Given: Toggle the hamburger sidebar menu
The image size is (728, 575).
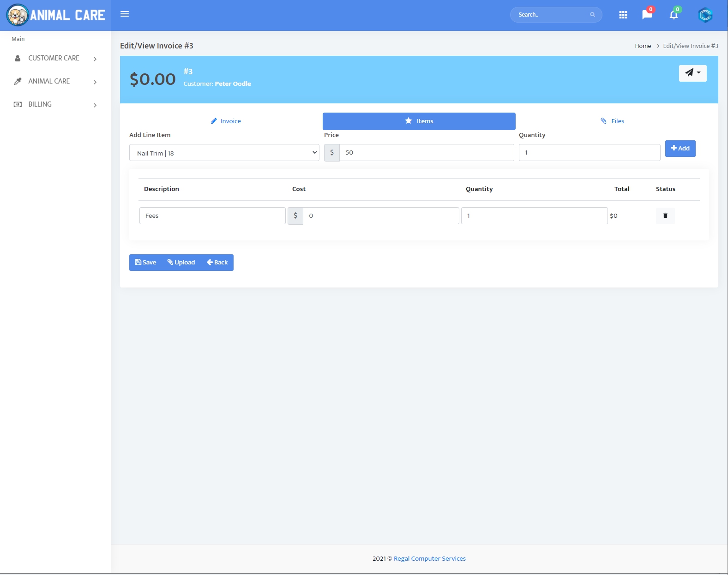Looking at the screenshot, I should tap(125, 14).
